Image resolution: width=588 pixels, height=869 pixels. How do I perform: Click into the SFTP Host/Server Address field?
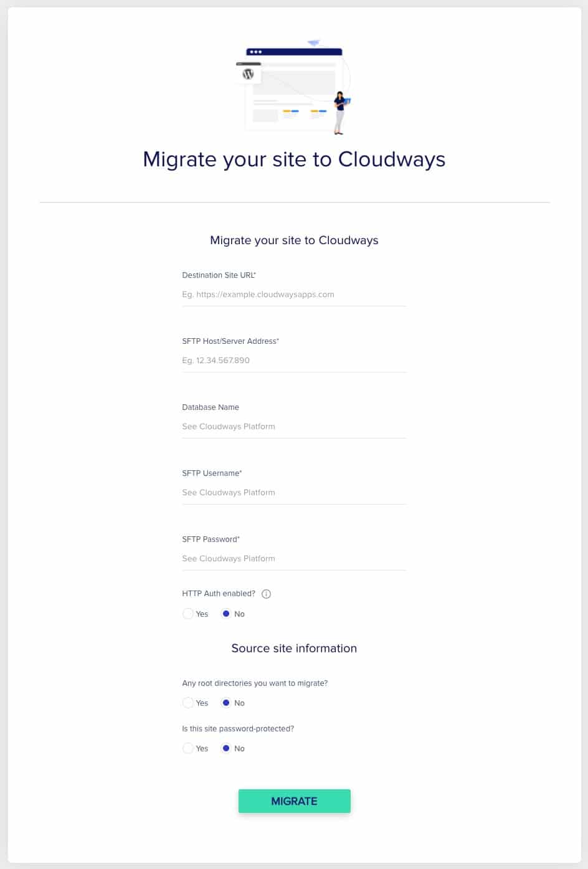click(x=294, y=361)
